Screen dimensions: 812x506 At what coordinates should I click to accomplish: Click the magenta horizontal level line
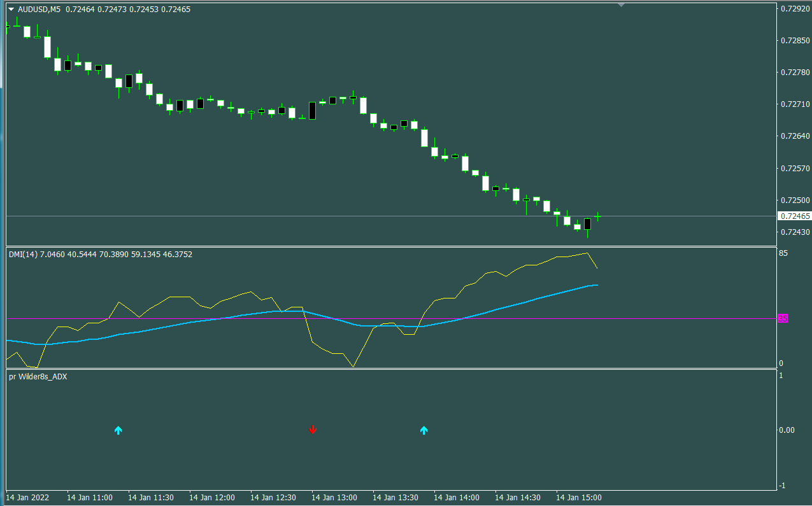(392, 318)
